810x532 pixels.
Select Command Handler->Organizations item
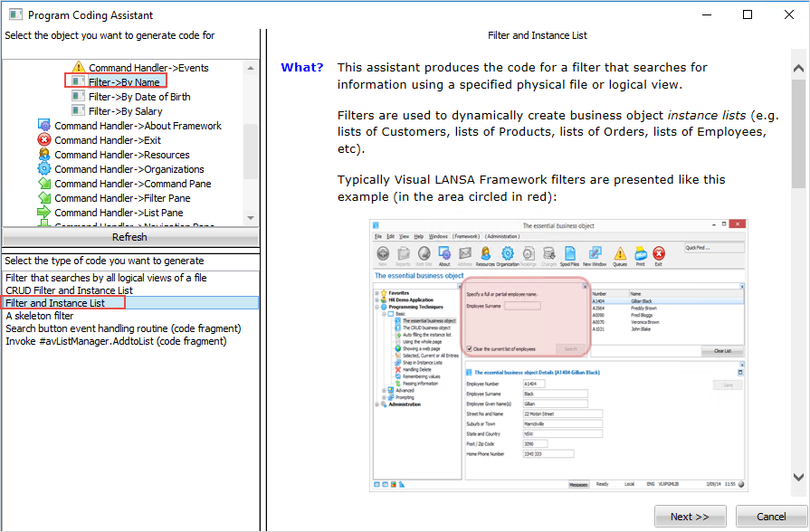[x=129, y=169]
